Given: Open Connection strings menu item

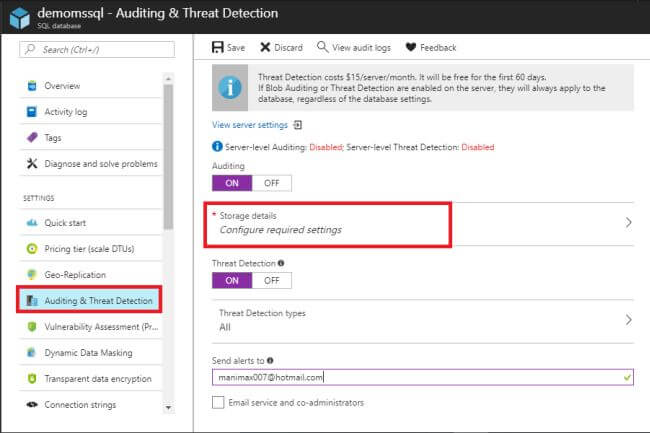Looking at the screenshot, I should 90,404.
